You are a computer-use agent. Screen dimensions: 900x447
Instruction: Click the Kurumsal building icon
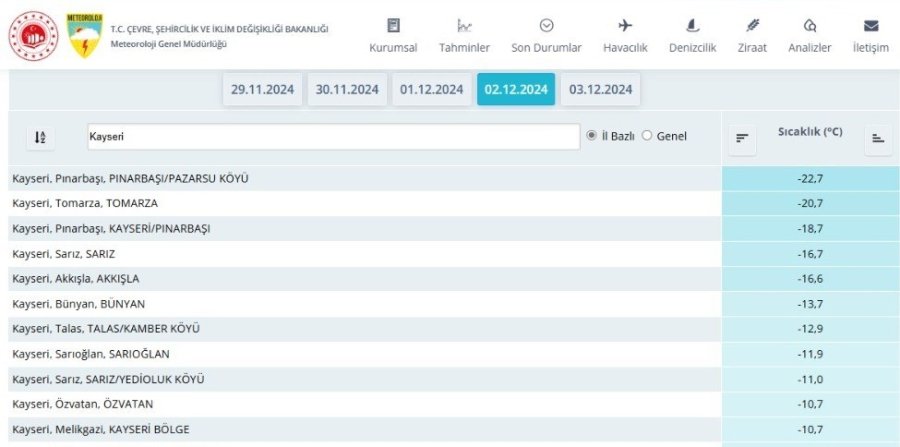(393, 26)
